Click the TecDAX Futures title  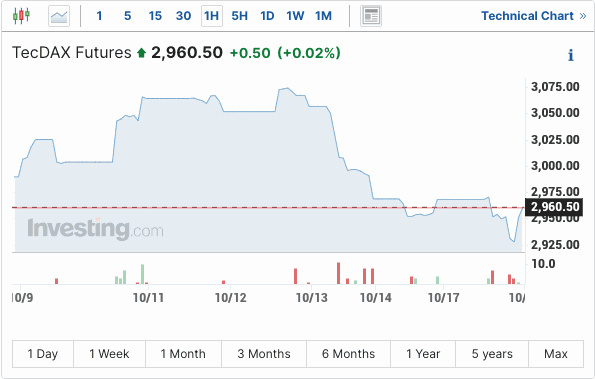[x=72, y=52]
